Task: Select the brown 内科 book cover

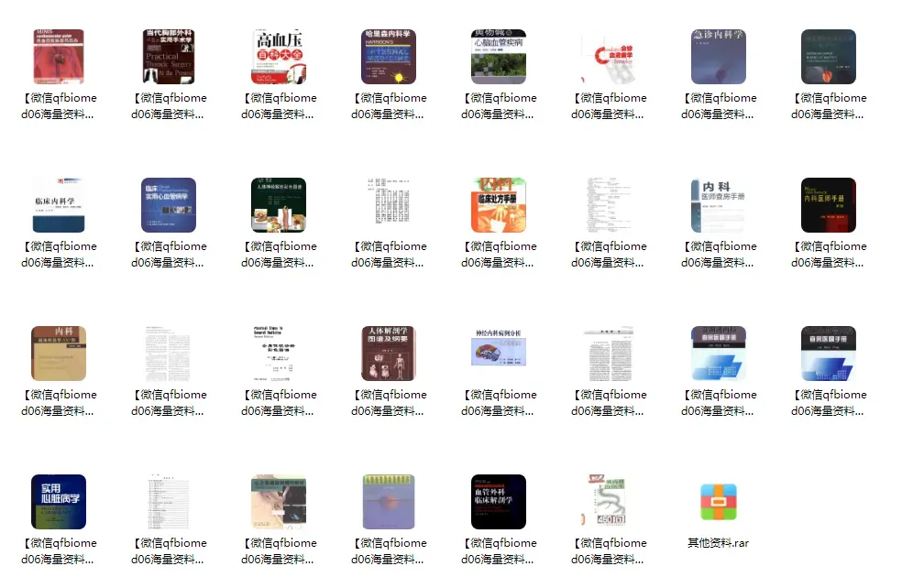Action: click(x=59, y=354)
